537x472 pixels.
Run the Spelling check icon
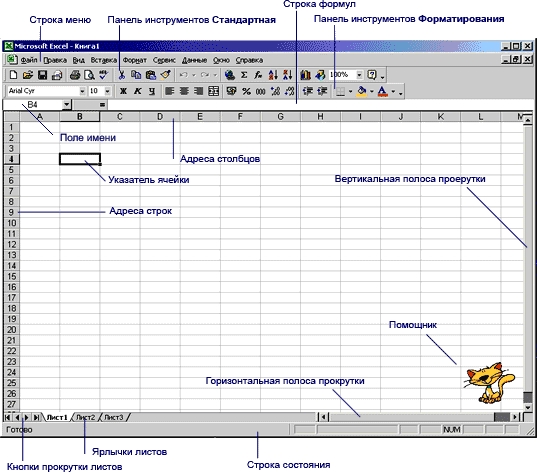103,75
